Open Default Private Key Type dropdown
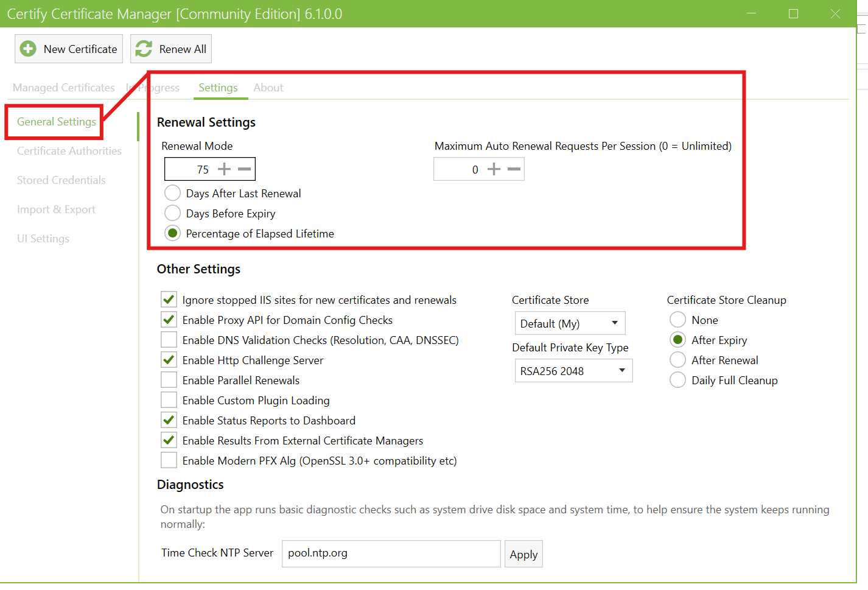The image size is (868, 590). click(x=574, y=371)
